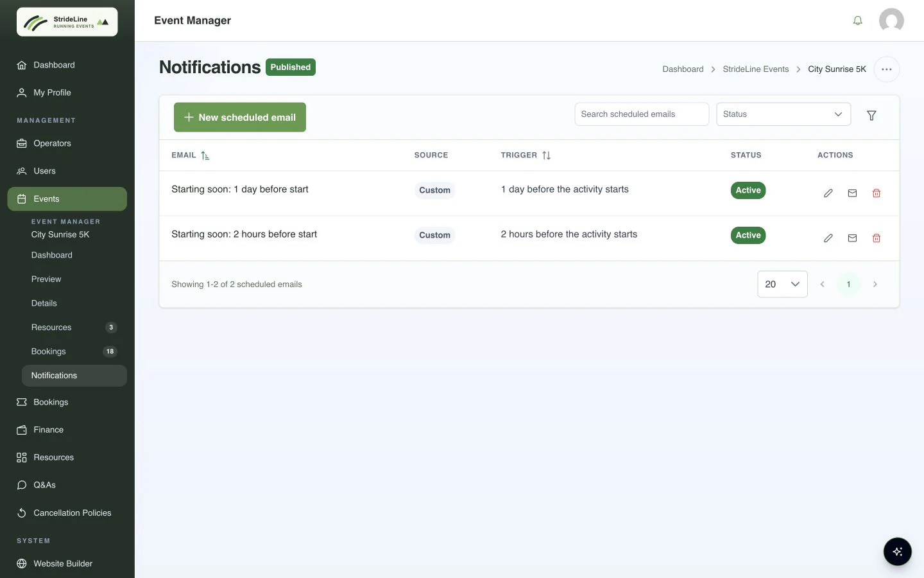Go to previous page arrow
The width and height of the screenshot is (924, 578).
pos(822,285)
